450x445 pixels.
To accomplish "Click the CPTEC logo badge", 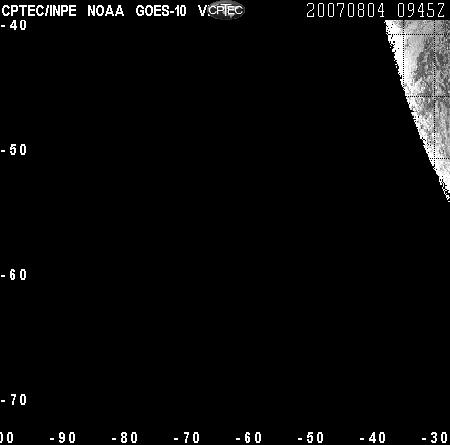I will 226,10.
